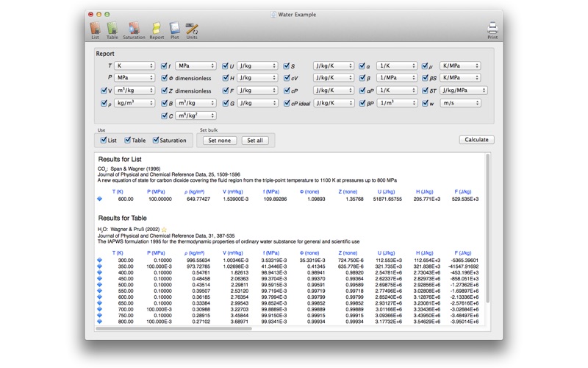Open the V unit dropdown showing m³/kg
The image size is (588, 368).
point(135,91)
